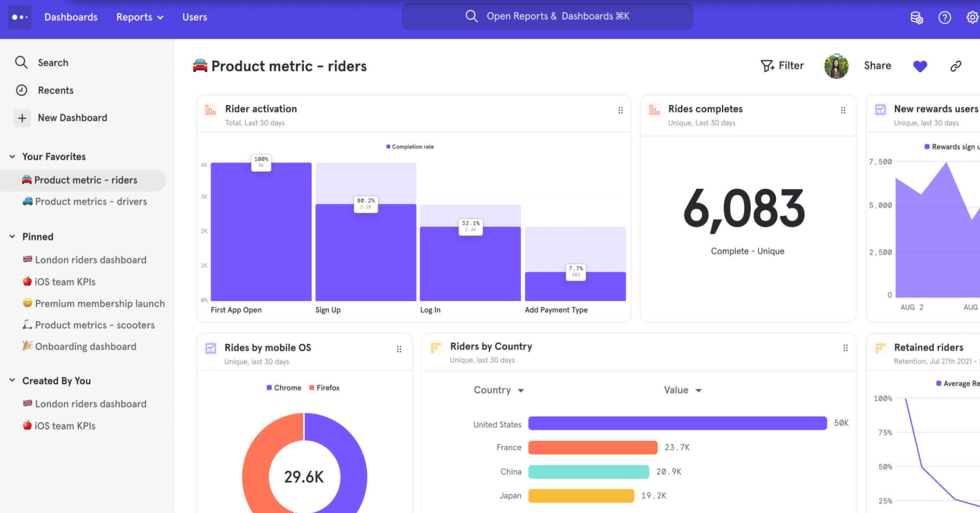This screenshot has height=513, width=980.
Task: Open the Reports menu
Action: 140,17
